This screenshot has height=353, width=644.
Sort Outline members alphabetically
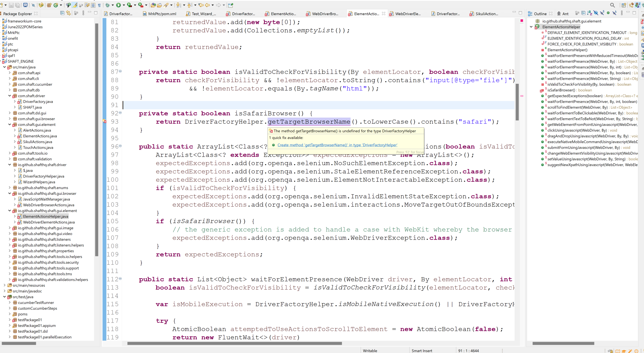pyautogui.click(x=589, y=13)
